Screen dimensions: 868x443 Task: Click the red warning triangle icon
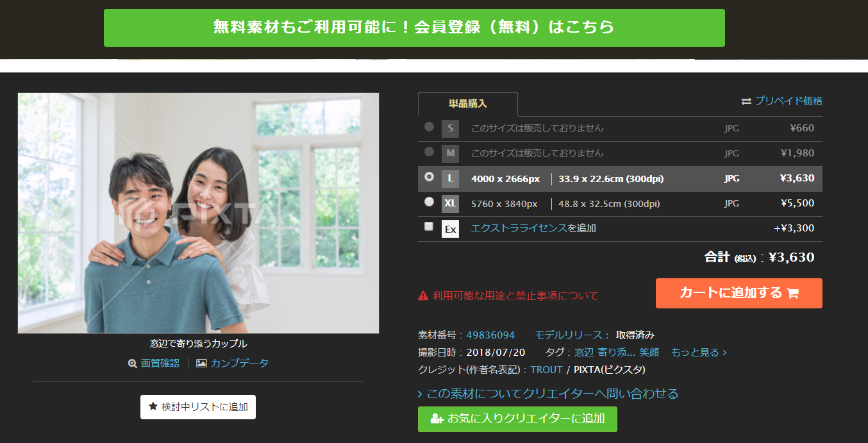click(x=423, y=296)
